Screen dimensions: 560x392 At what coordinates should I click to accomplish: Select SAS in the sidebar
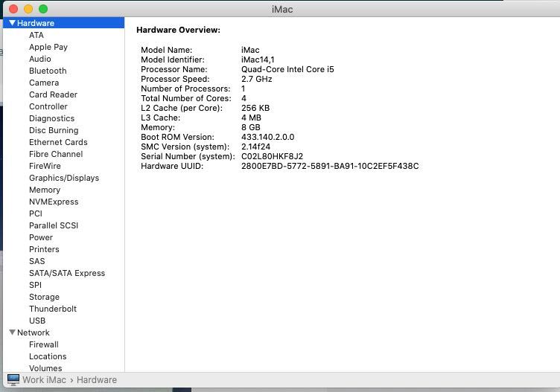click(37, 261)
